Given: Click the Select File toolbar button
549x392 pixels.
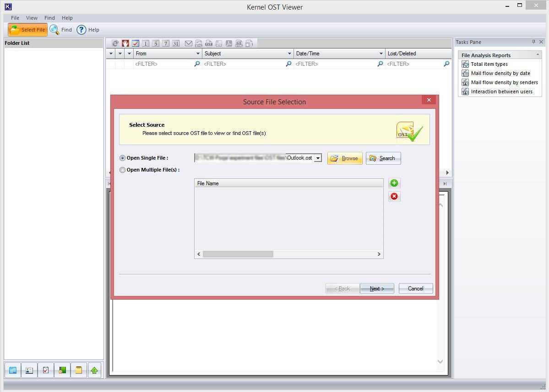Looking at the screenshot, I should point(27,30).
